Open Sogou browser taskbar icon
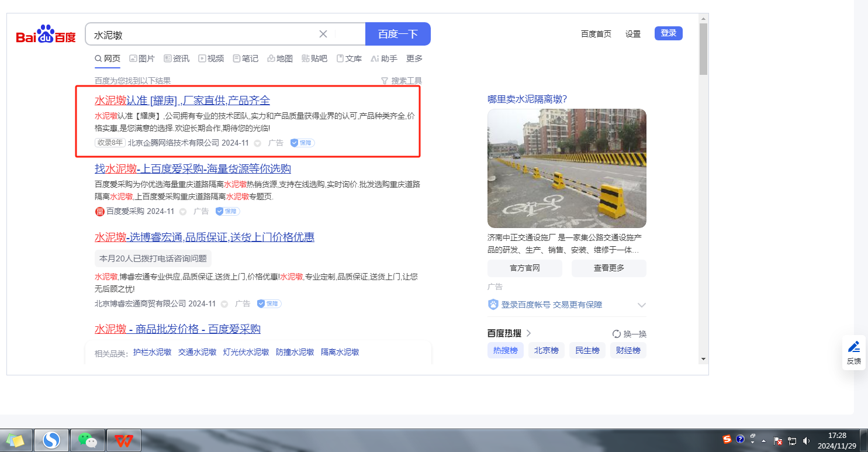 (x=51, y=440)
